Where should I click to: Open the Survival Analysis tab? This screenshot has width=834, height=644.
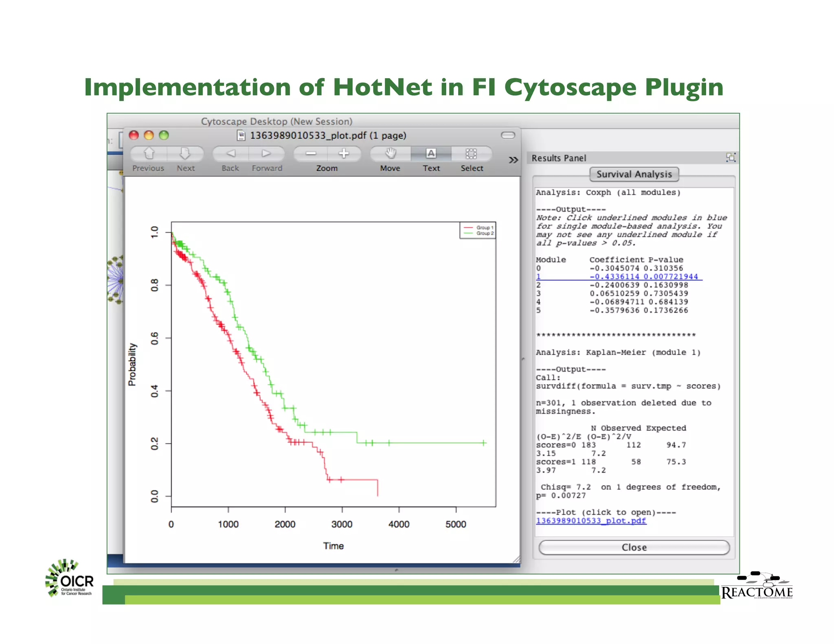tap(634, 174)
